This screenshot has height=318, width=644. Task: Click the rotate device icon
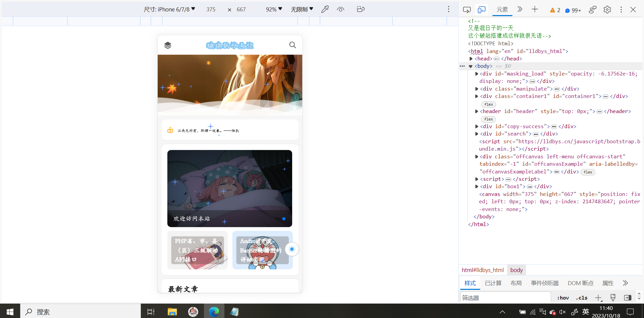[361, 9]
